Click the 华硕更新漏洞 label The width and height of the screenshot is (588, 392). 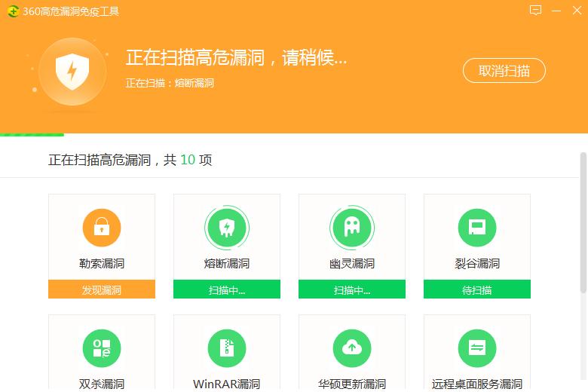click(352, 384)
